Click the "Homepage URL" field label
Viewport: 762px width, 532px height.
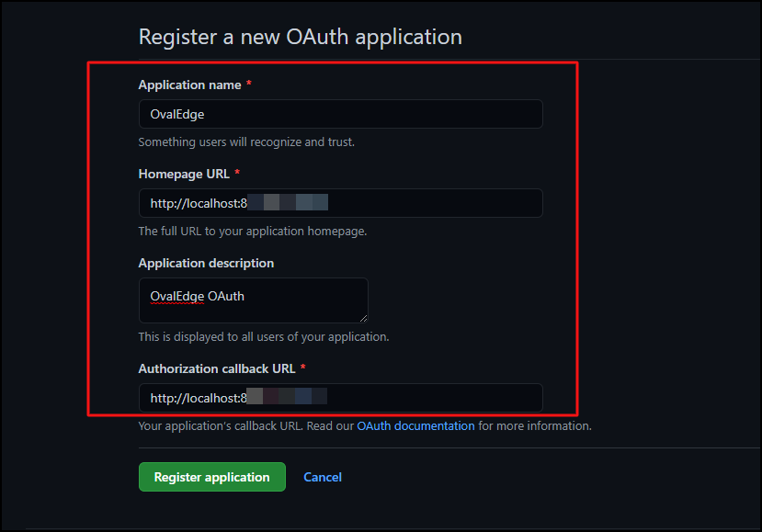[x=184, y=174]
